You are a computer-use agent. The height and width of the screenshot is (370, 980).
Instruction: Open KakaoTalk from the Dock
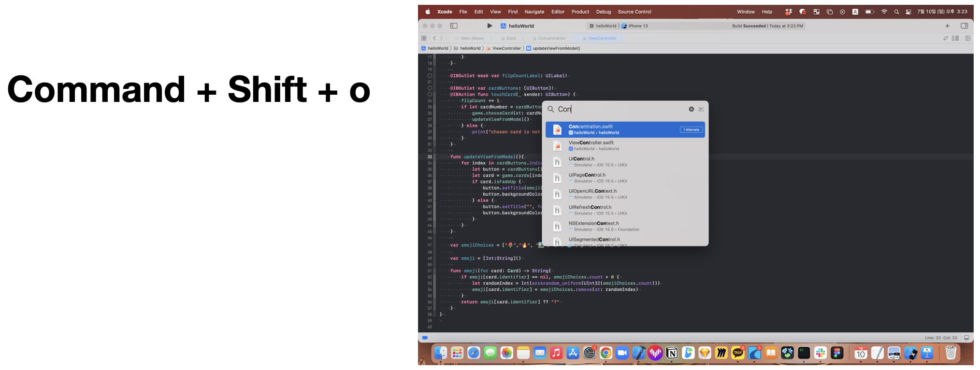point(738,353)
